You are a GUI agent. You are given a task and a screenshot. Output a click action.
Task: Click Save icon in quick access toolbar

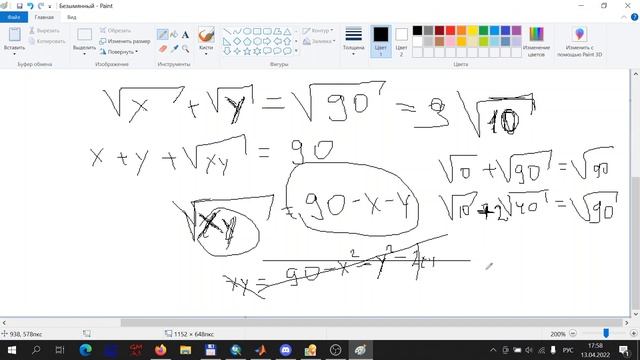[x=19, y=6]
